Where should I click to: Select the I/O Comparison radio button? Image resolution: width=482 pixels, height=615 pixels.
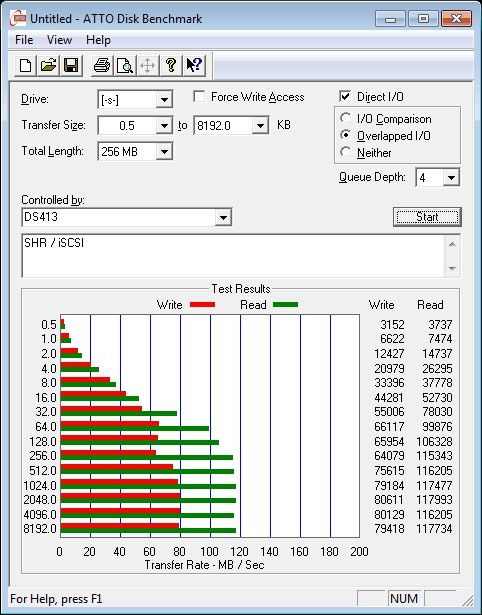(x=346, y=118)
